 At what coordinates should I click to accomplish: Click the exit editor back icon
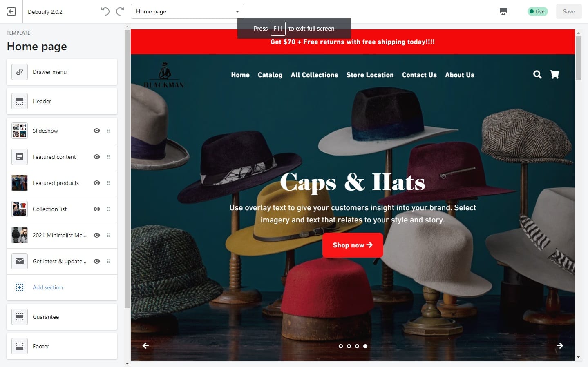[x=11, y=11]
